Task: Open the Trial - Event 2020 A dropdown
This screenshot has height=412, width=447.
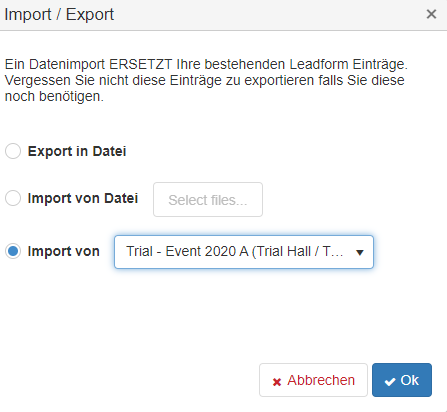Action: pyautogui.click(x=244, y=252)
